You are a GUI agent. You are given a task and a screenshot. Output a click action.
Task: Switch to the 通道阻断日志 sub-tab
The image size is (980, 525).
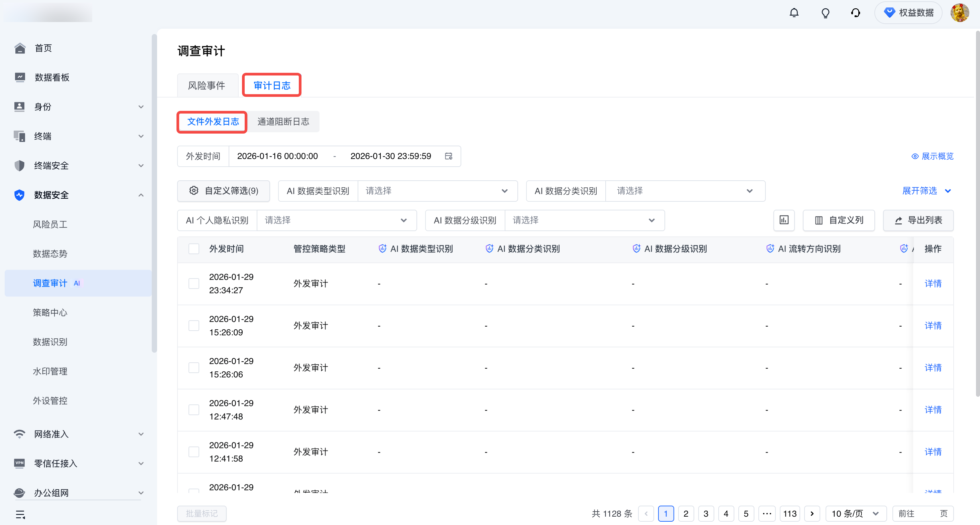283,122
